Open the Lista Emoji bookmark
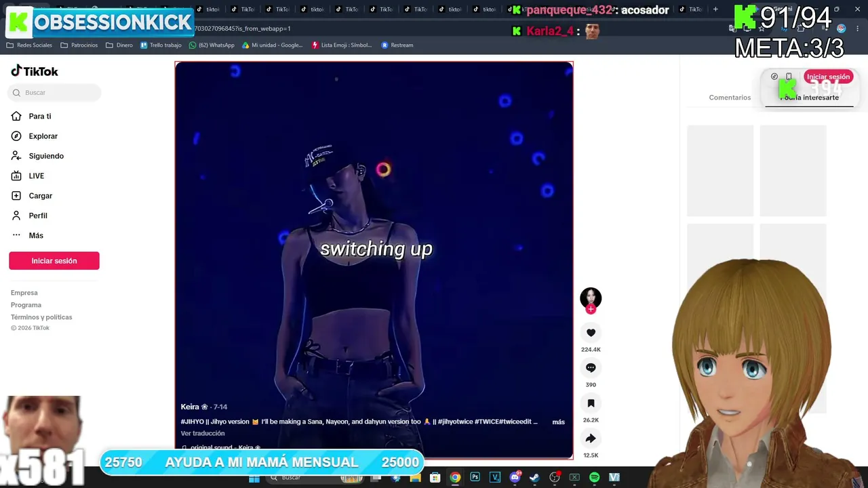This screenshot has width=868, height=488. pos(342,45)
